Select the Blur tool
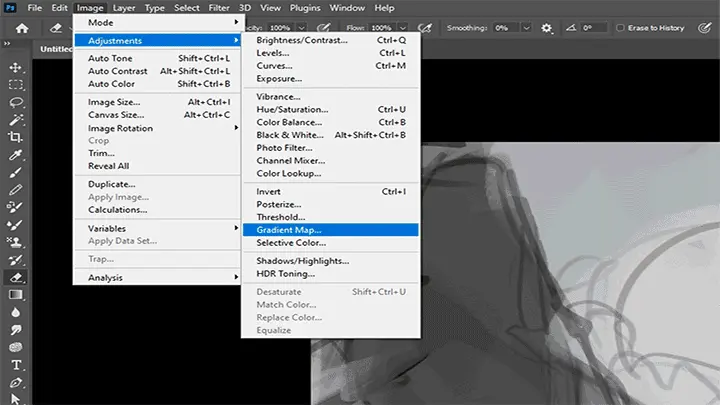The image size is (720, 405). pyautogui.click(x=15, y=312)
